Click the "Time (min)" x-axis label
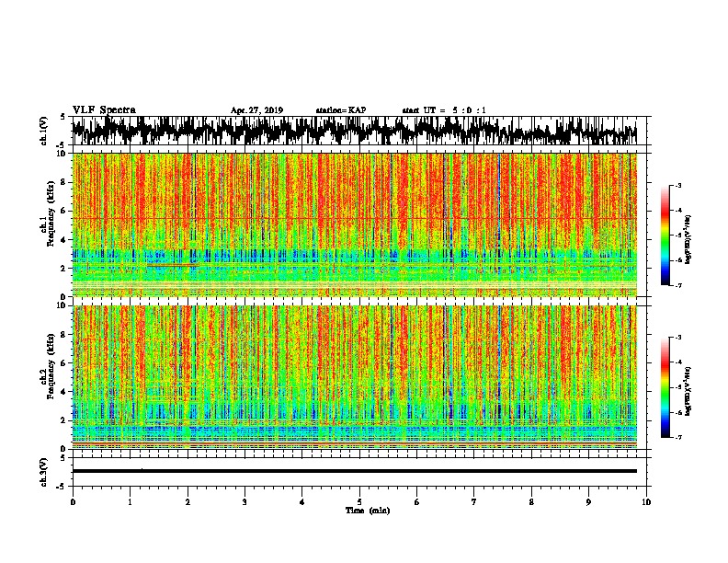Viewport: 728px width, 563px height. 368,511
